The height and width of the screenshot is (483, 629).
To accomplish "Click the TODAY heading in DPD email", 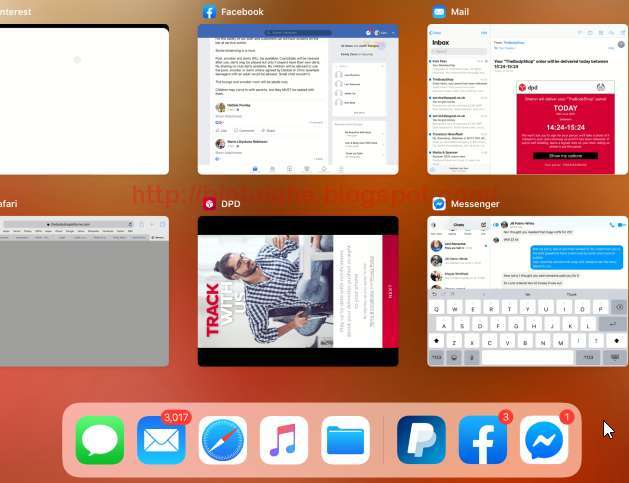I will click(x=565, y=108).
